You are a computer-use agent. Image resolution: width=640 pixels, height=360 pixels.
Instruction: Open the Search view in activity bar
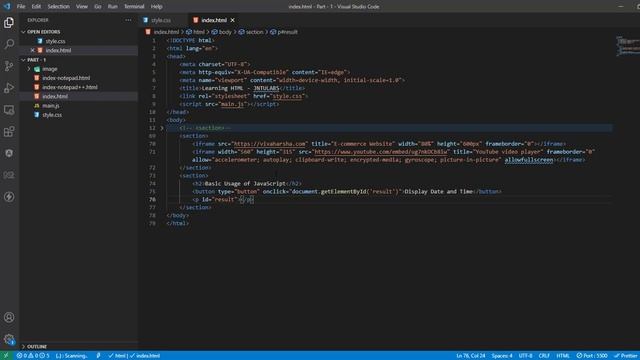[9, 44]
